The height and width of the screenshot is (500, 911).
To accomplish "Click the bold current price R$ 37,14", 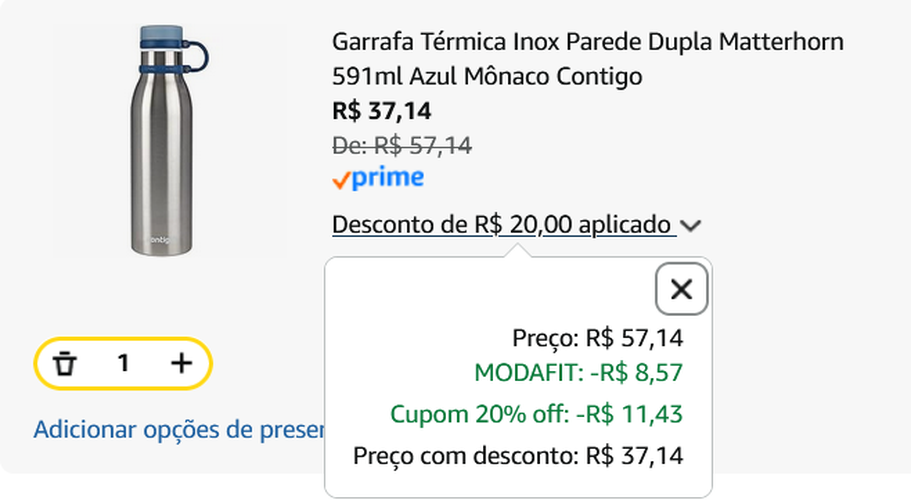I will click(x=381, y=111).
